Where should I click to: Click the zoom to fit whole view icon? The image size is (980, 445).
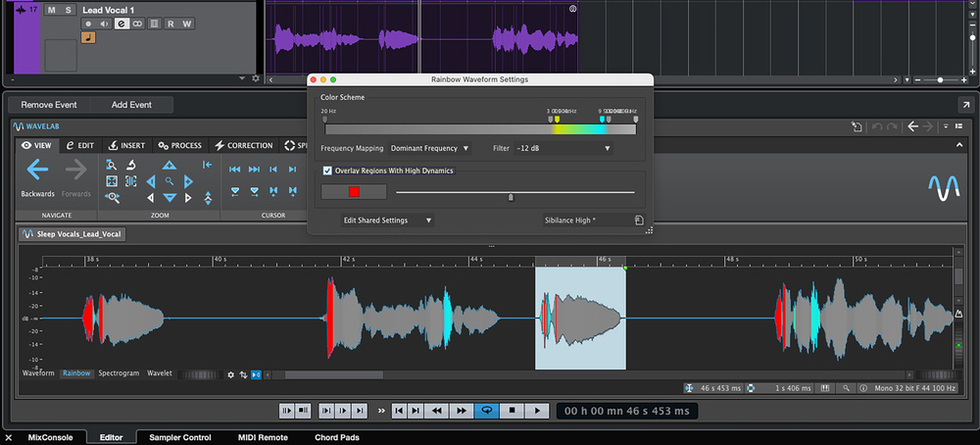tap(112, 181)
